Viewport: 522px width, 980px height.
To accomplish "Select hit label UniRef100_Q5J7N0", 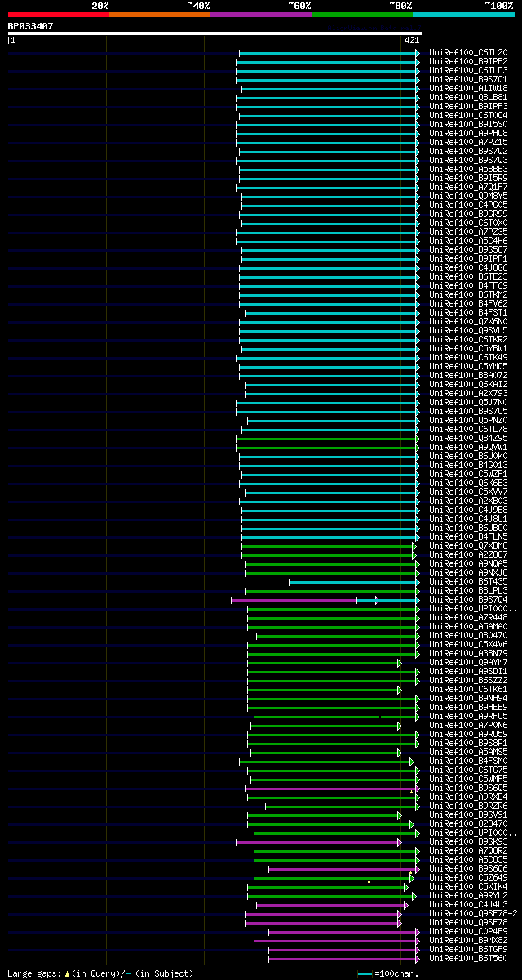I will [x=468, y=402].
